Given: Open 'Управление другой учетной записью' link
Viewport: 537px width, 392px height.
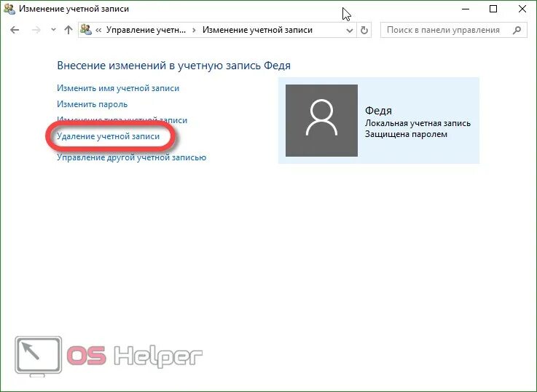Looking at the screenshot, I should pyautogui.click(x=131, y=157).
